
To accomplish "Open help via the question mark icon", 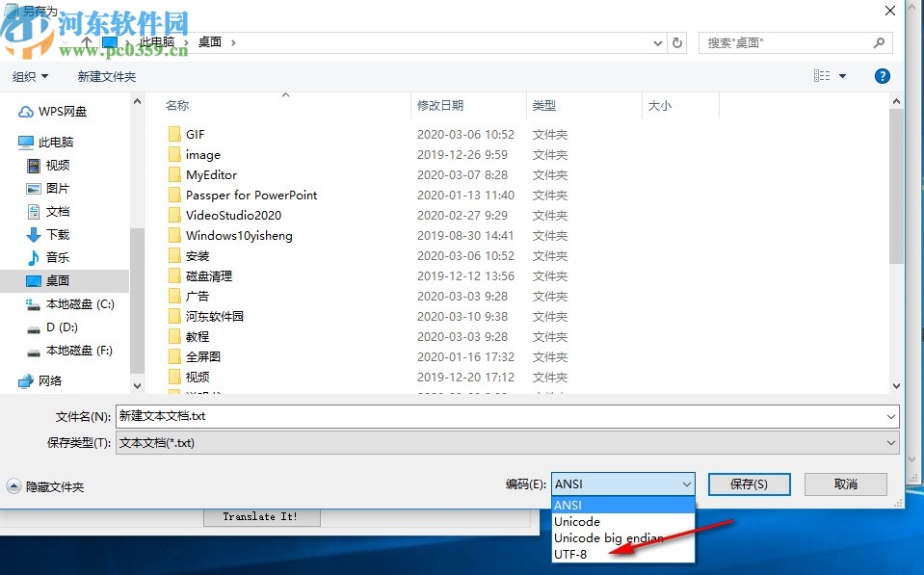I will (882, 75).
